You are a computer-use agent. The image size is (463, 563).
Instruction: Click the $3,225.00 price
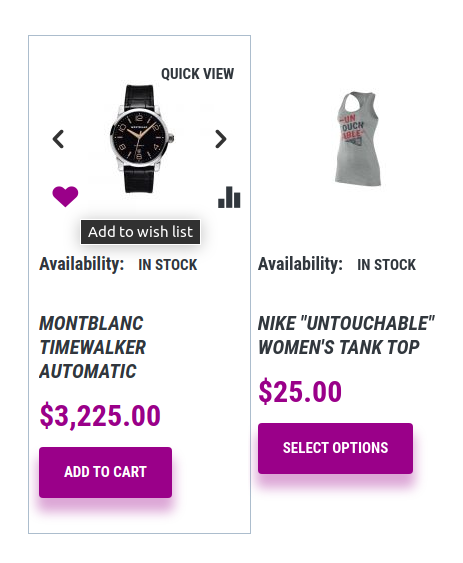click(100, 415)
